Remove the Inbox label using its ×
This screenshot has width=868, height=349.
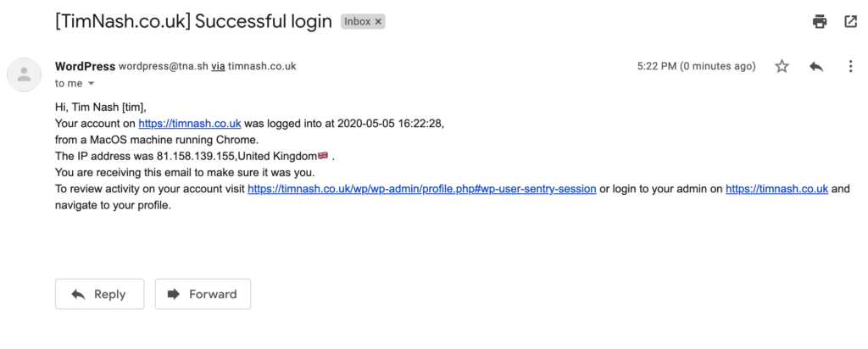[378, 21]
